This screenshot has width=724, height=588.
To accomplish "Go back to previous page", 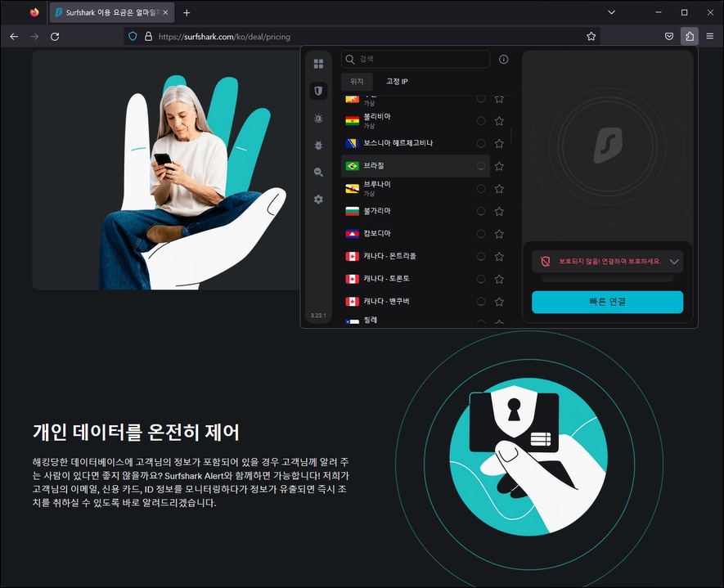I will coord(14,36).
